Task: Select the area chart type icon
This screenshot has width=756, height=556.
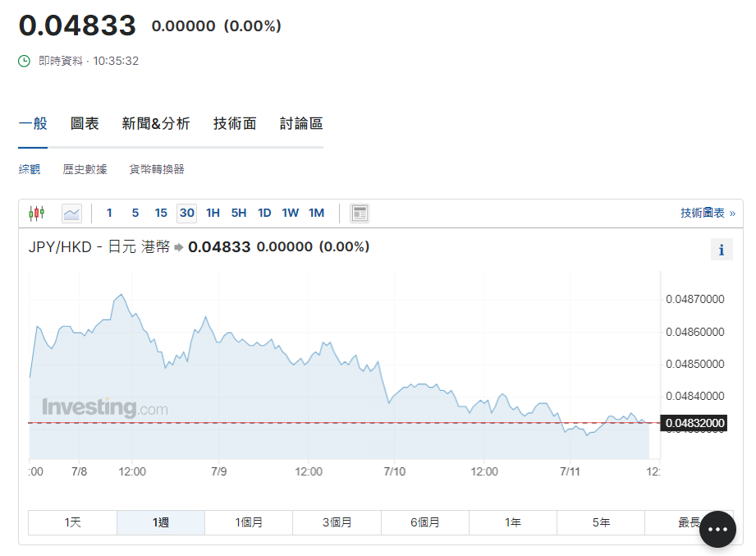Action: [71, 213]
